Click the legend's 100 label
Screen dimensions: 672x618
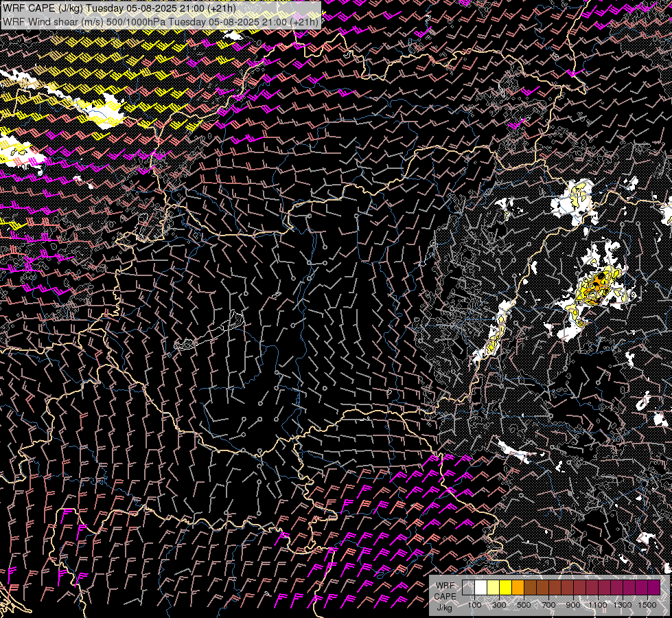click(x=474, y=605)
